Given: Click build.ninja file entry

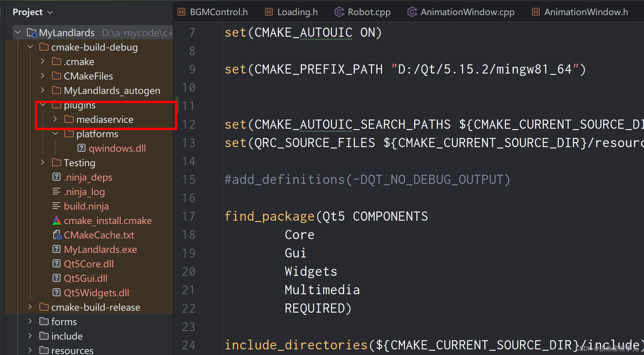Looking at the screenshot, I should [85, 206].
